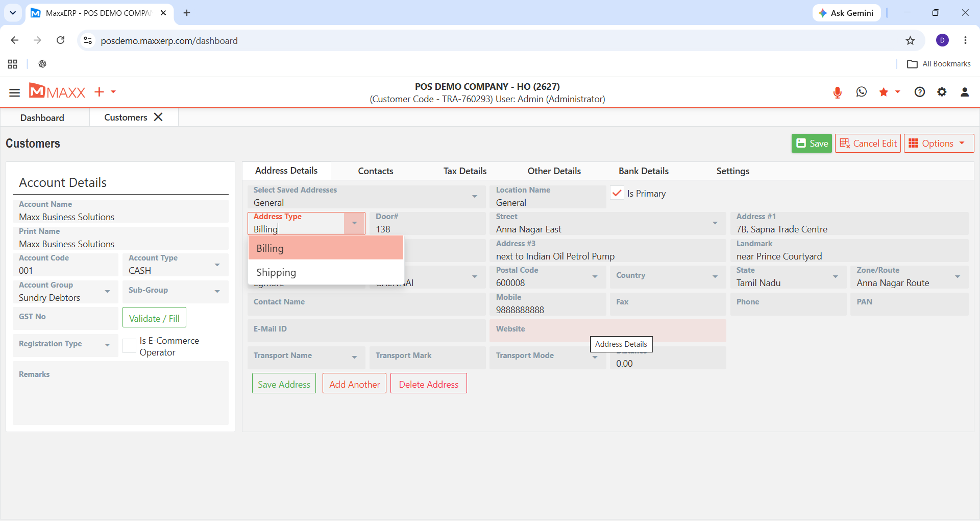Toggle the Is Primary checkbox
This screenshot has height=521, width=980.
pyautogui.click(x=617, y=193)
